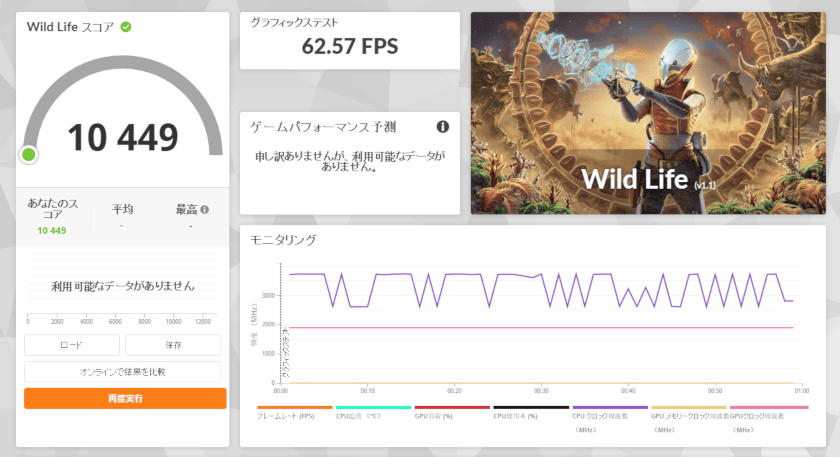The width and height of the screenshot is (840, 457).
Task: Click the 00:30 mark on monitoring timeline
Action: tap(541, 391)
